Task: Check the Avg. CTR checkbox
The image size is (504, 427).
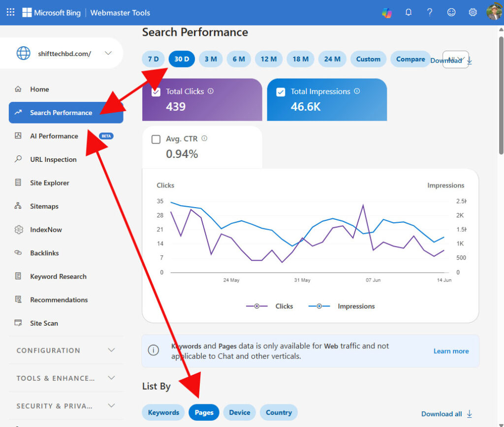Action: tap(156, 139)
